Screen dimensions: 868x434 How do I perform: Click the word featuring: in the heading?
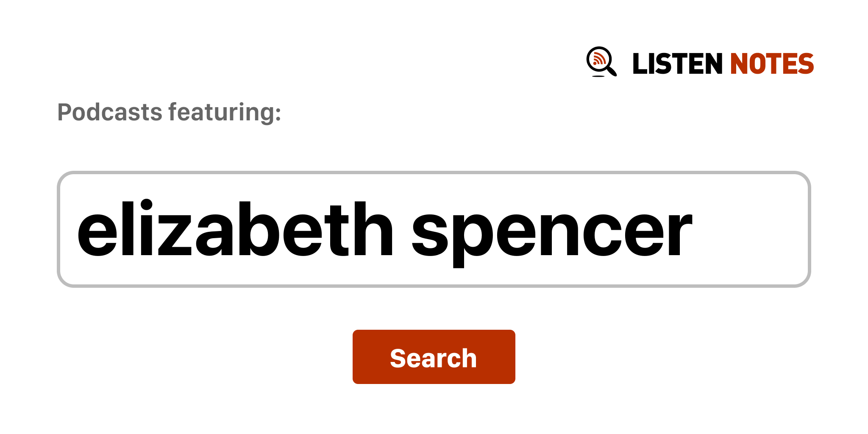[x=225, y=112]
